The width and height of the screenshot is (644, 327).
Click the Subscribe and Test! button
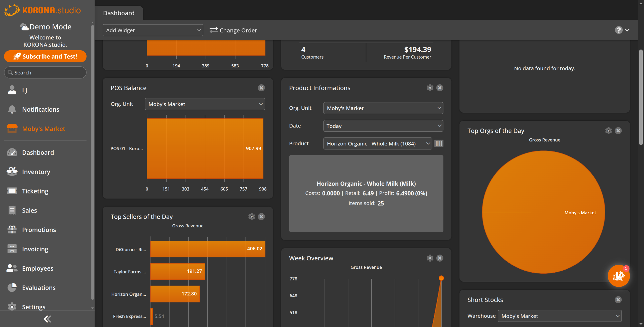(x=45, y=56)
